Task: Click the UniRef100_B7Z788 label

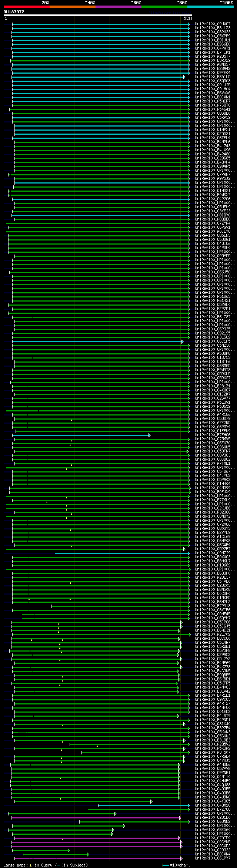Action: coord(213,810)
